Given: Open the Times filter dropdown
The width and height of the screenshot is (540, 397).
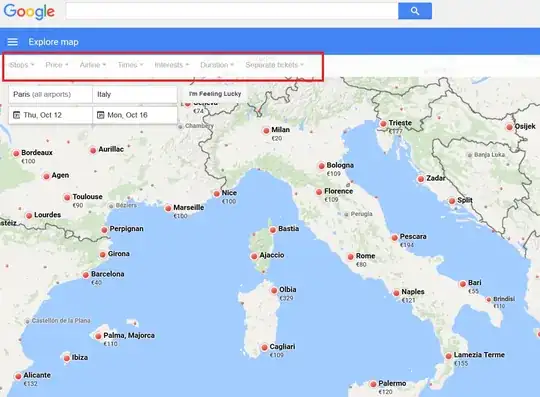Looking at the screenshot, I should coord(131,65).
